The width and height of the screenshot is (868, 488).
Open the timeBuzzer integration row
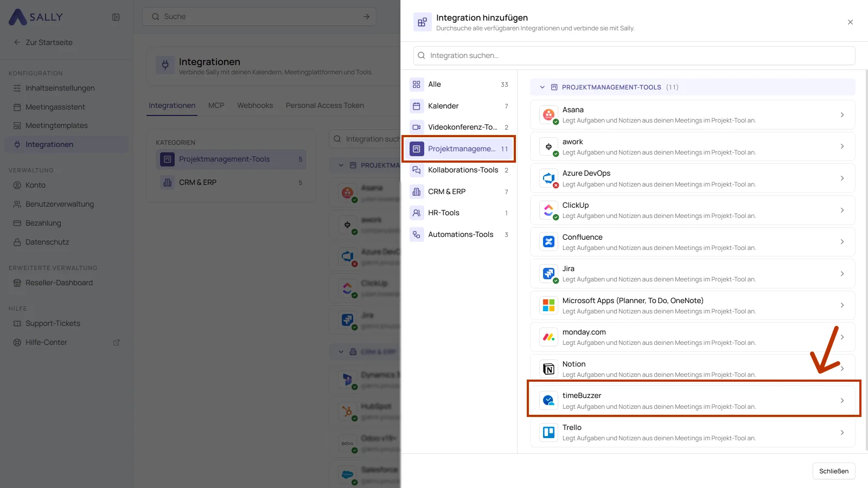693,401
